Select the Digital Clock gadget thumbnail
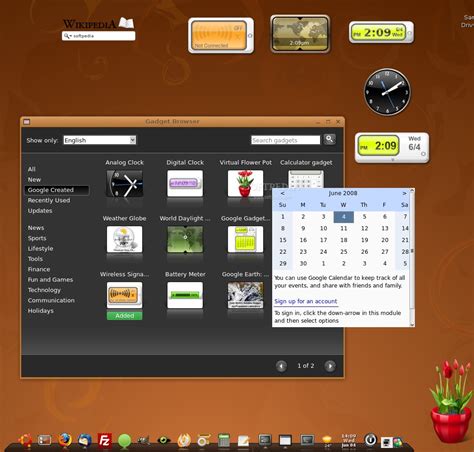Image resolution: width=474 pixels, height=452 pixels. (x=185, y=183)
